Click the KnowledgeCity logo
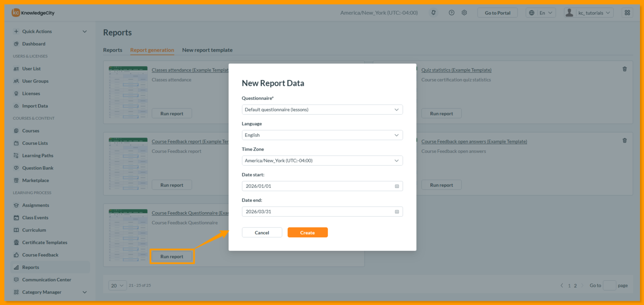Viewport: 644px width, 305px height. [x=33, y=13]
